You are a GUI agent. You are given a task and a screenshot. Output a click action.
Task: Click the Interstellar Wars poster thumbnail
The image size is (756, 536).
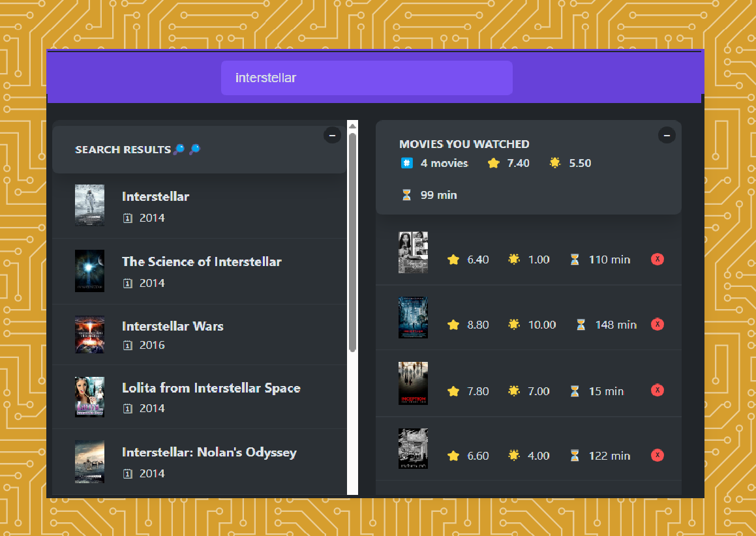pos(89,335)
